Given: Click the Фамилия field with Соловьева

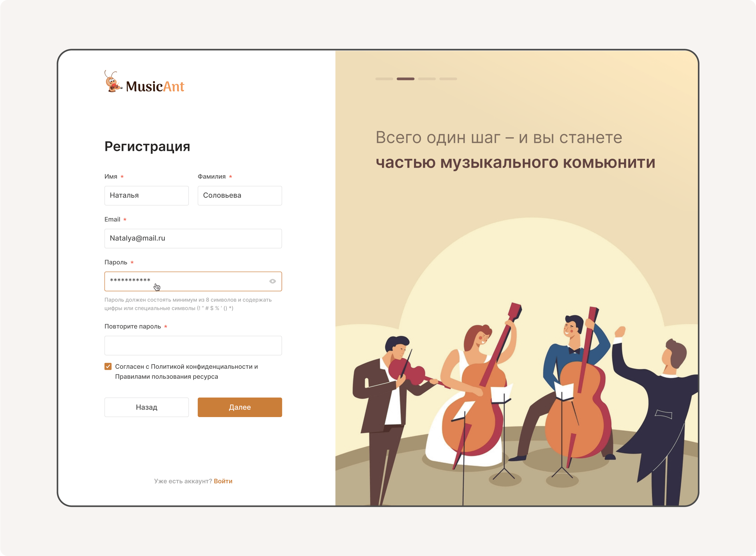Looking at the screenshot, I should pyautogui.click(x=240, y=195).
